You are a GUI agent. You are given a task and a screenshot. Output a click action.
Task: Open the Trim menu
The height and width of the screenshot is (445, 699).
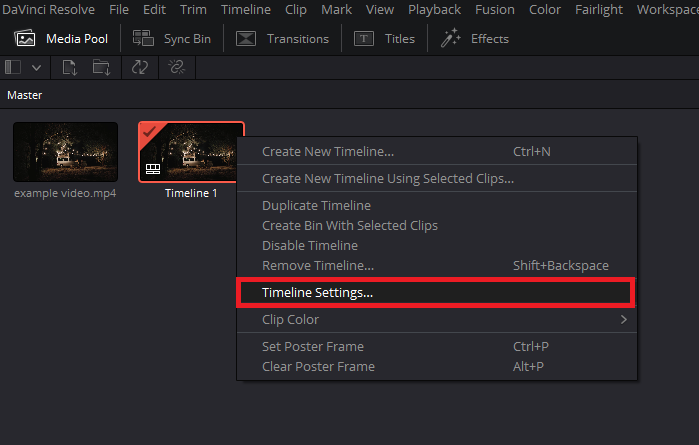193,9
